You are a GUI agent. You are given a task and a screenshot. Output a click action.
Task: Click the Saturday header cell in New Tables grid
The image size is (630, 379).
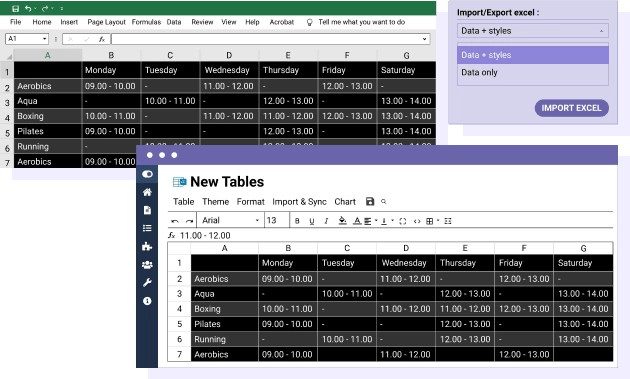[x=583, y=263]
